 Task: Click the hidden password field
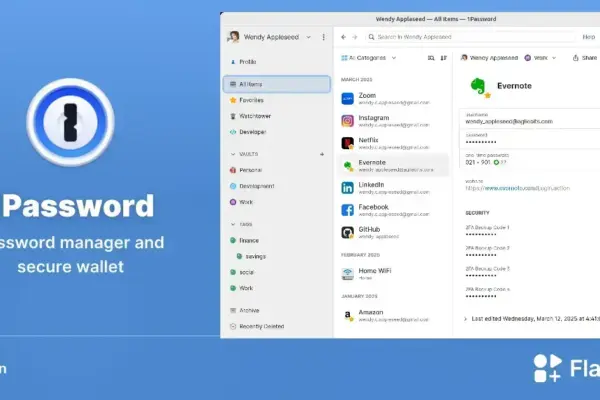coord(530,139)
